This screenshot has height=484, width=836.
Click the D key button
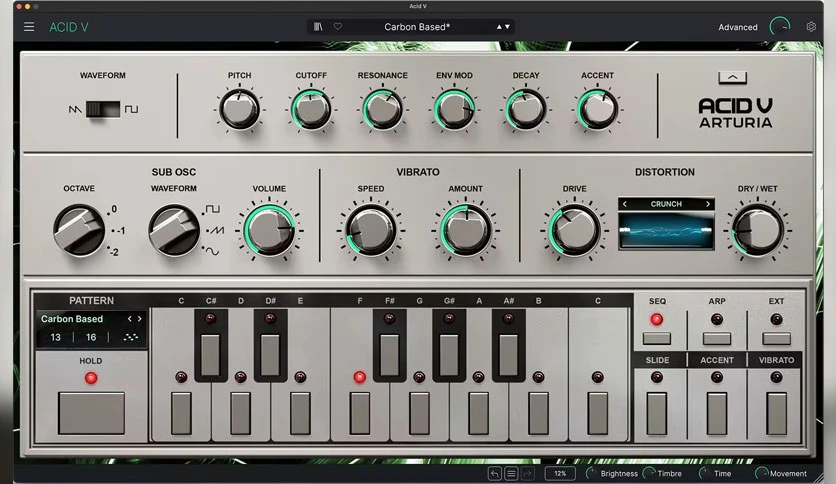pyautogui.click(x=240, y=414)
